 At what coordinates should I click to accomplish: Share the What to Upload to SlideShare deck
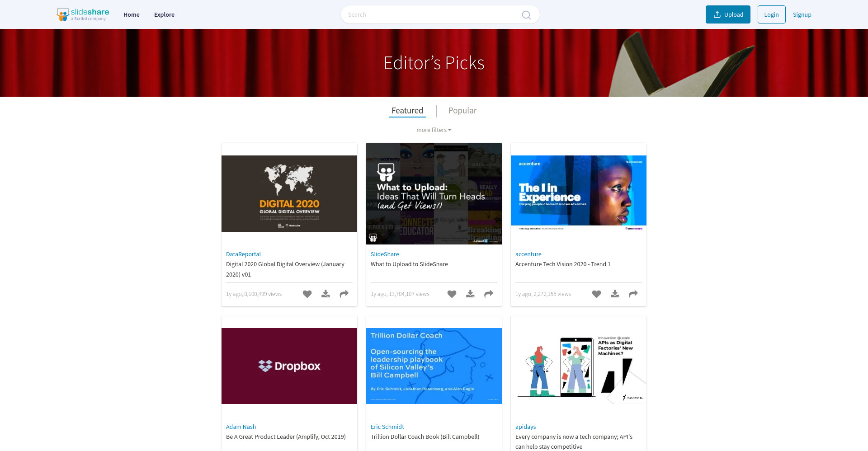point(489,294)
